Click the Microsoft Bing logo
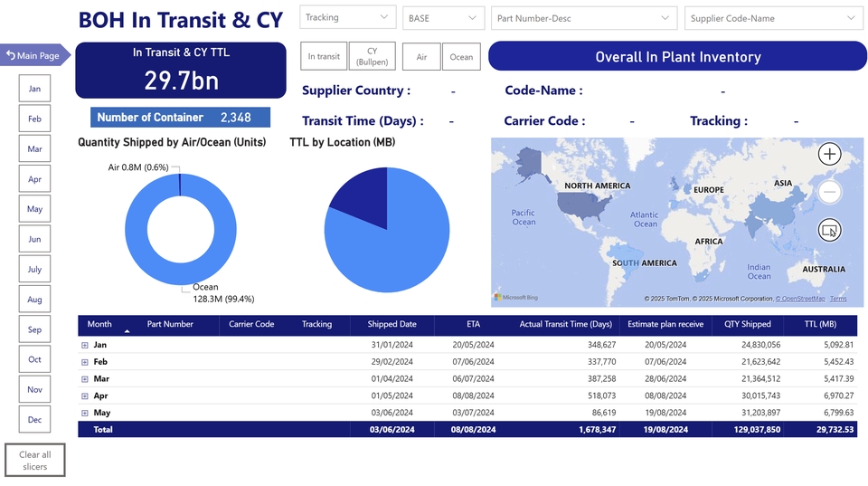Viewport: 868px width, 486px height. coord(516,297)
